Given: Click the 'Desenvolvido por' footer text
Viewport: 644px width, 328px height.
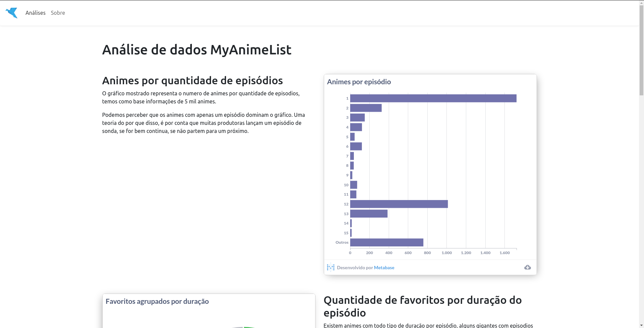Looking at the screenshot, I should pyautogui.click(x=355, y=268).
